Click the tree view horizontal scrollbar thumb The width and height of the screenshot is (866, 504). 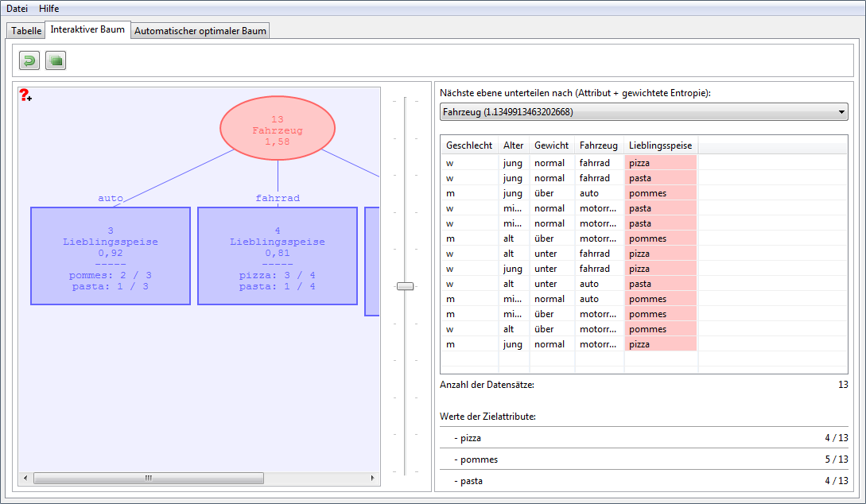tap(148, 478)
